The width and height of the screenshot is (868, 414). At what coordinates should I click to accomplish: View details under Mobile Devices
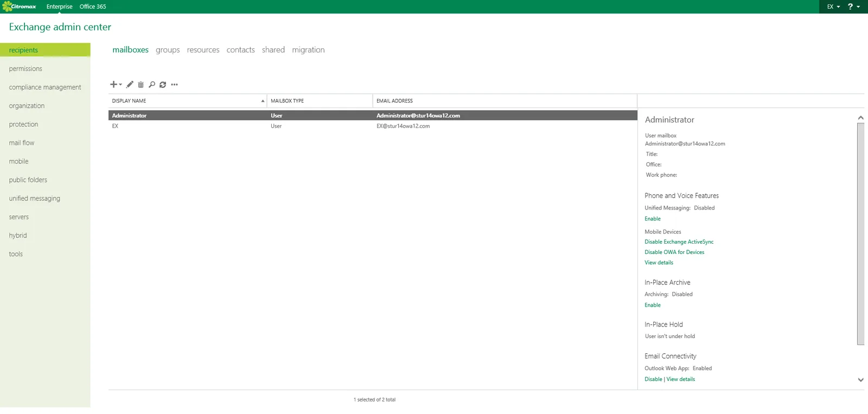(x=659, y=263)
